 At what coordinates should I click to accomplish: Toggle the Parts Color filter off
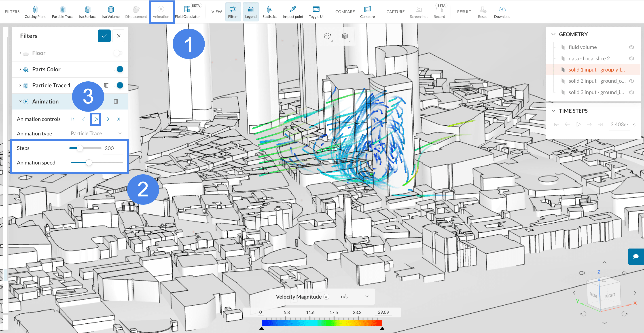[x=119, y=69]
